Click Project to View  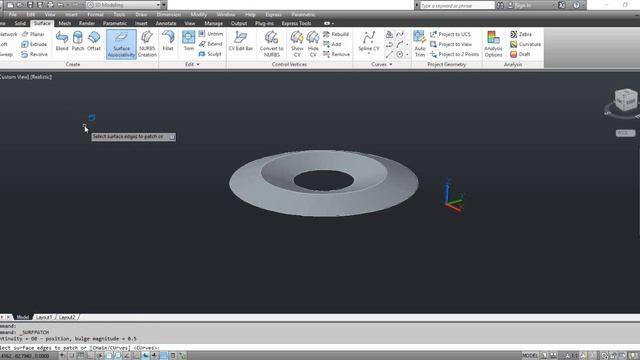(451, 44)
